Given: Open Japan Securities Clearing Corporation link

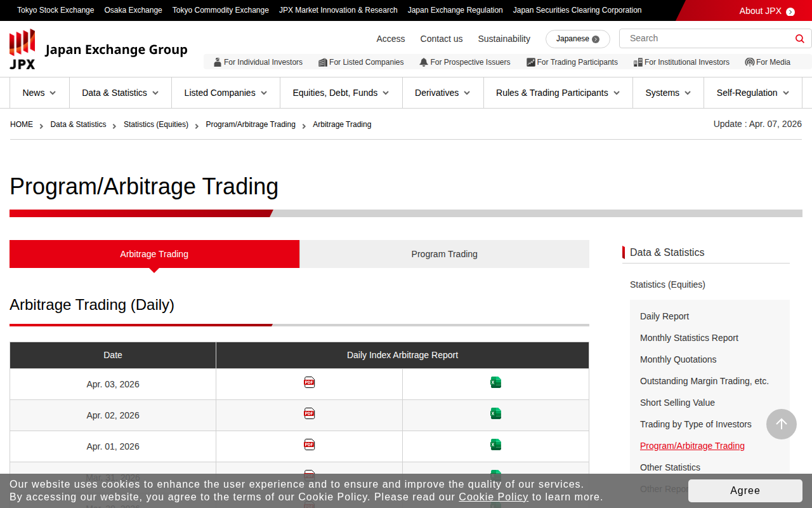Looking at the screenshot, I should point(577,10).
